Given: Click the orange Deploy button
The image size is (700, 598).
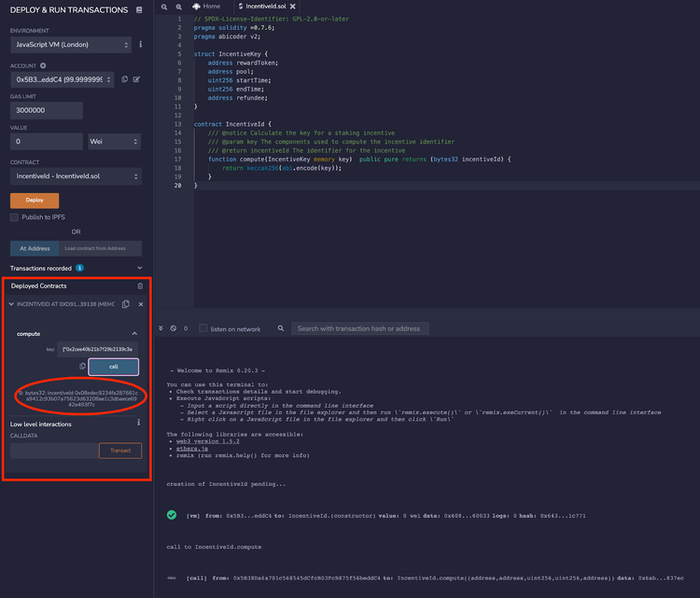Looking at the screenshot, I should [x=35, y=201].
